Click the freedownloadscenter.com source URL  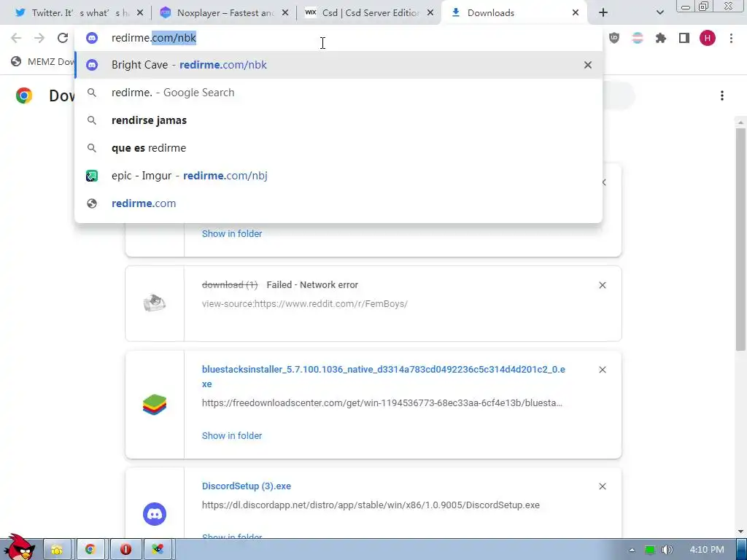tap(382, 402)
